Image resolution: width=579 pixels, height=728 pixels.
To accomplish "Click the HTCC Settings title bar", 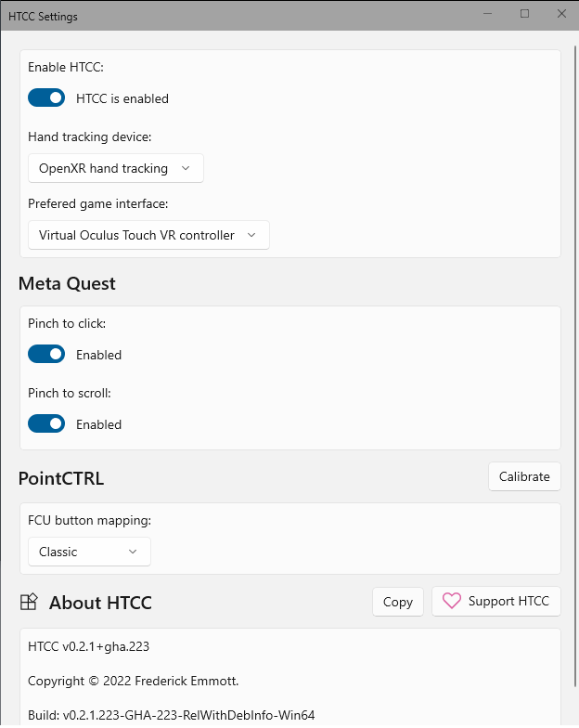I will point(241,15).
